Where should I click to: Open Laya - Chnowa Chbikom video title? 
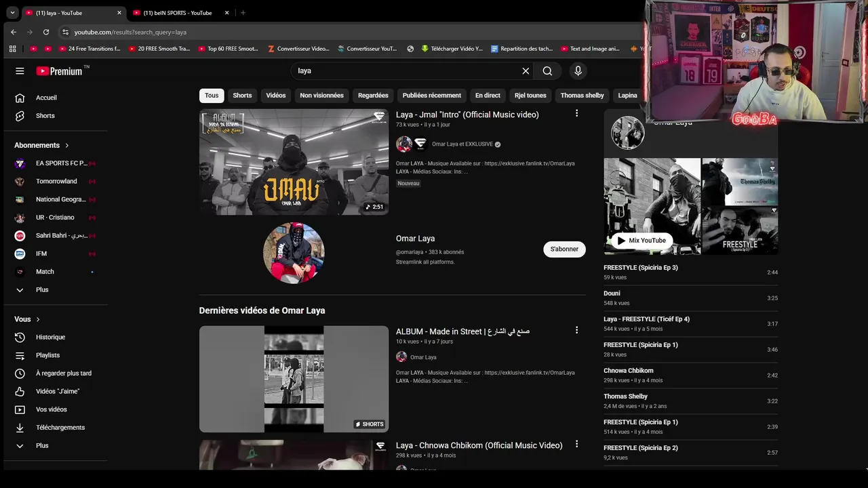click(x=479, y=445)
